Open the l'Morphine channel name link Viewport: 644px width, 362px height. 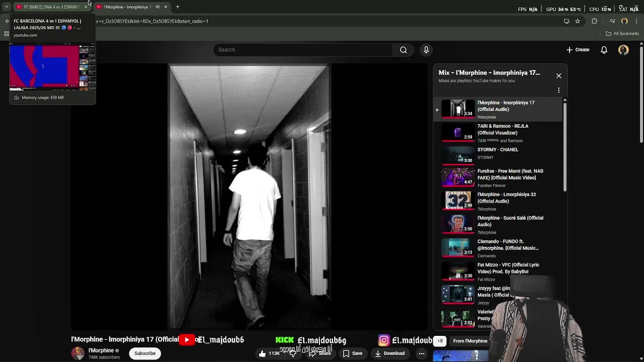click(x=101, y=350)
